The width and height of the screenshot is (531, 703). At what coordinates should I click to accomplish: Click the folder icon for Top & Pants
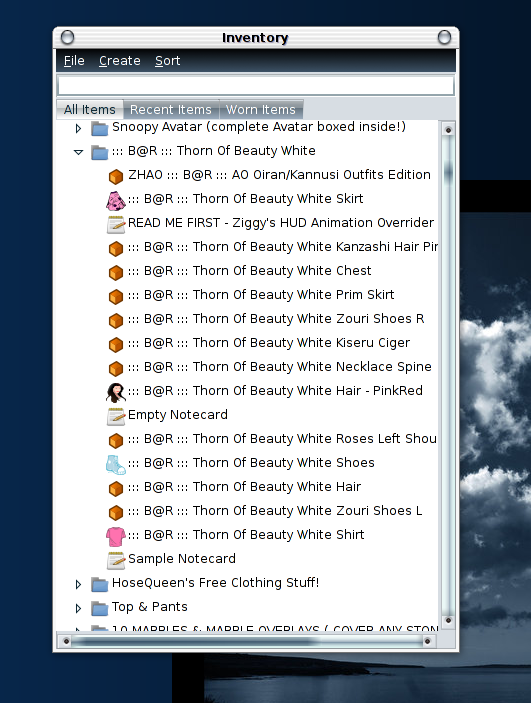(x=100, y=608)
